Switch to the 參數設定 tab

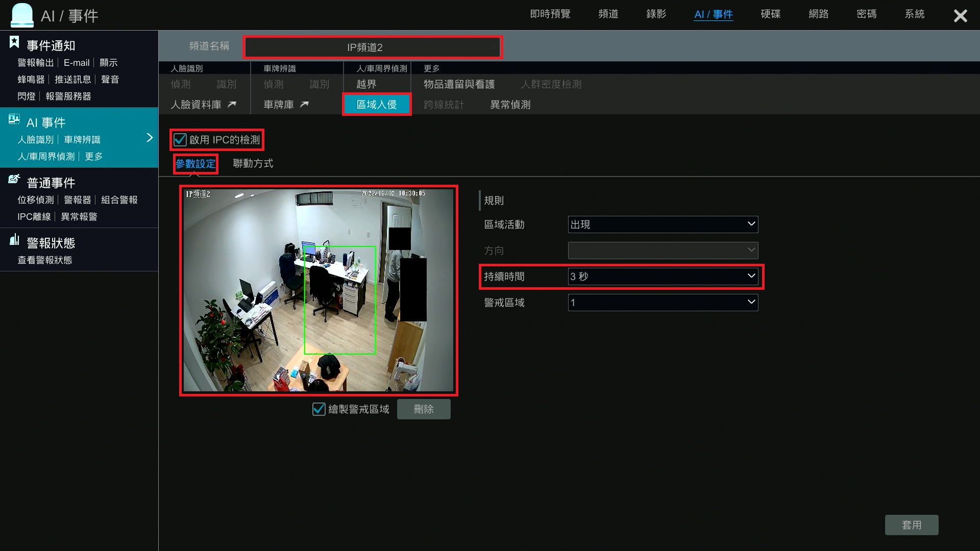tap(195, 164)
